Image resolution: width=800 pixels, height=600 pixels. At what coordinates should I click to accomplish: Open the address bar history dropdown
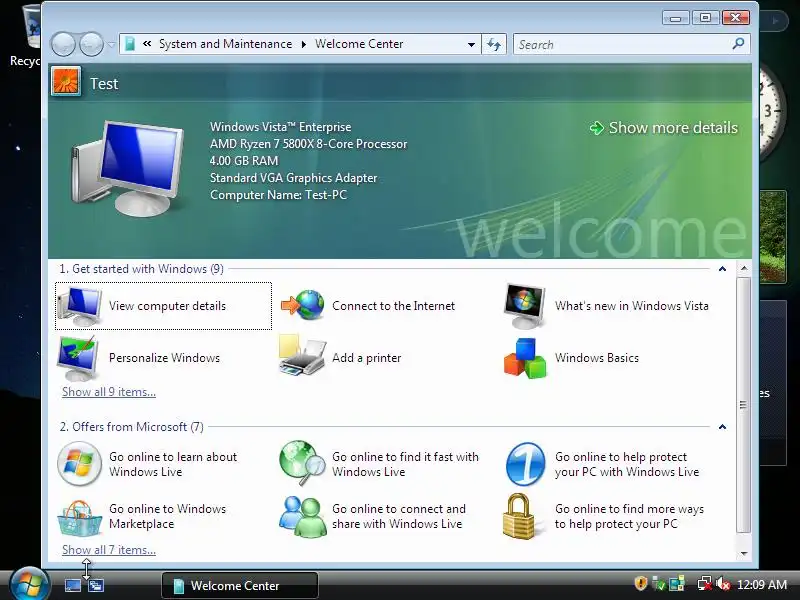(x=471, y=44)
